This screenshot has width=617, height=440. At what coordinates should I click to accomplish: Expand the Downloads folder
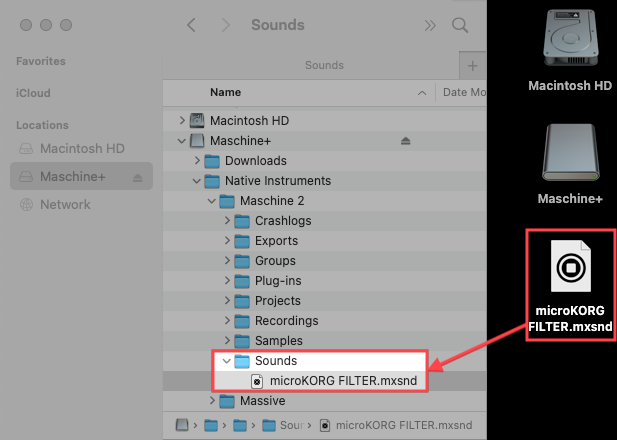pyautogui.click(x=197, y=161)
